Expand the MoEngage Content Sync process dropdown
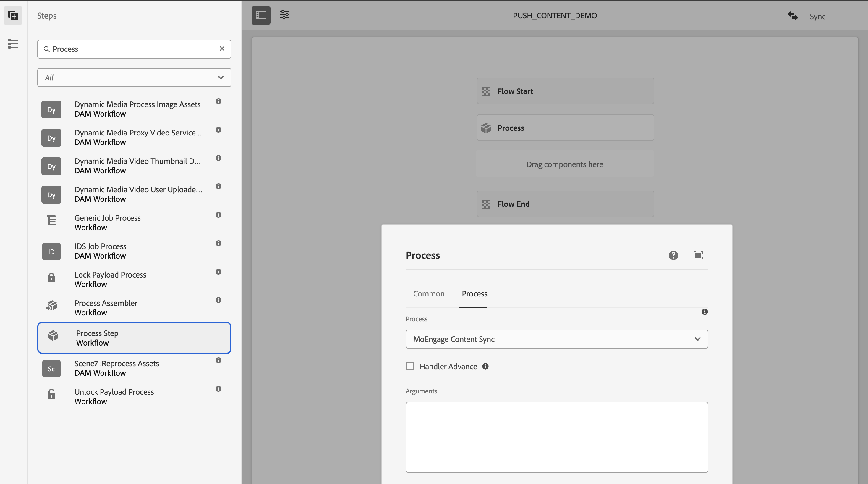 click(557, 339)
